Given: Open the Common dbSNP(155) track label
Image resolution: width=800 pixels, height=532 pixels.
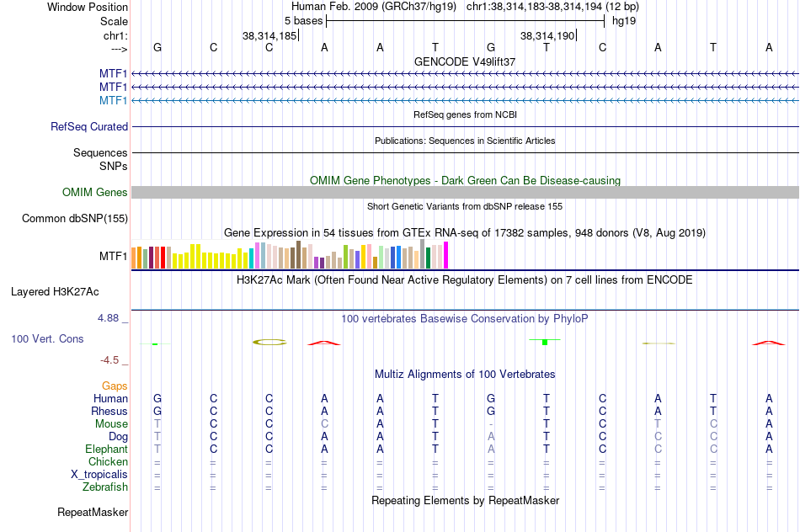Looking at the screenshot, I should [75, 218].
